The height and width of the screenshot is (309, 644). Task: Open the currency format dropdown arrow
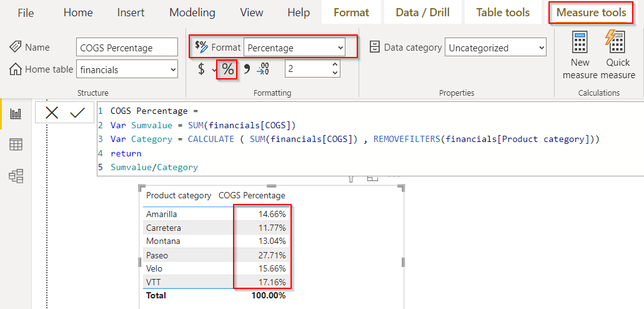coord(214,70)
